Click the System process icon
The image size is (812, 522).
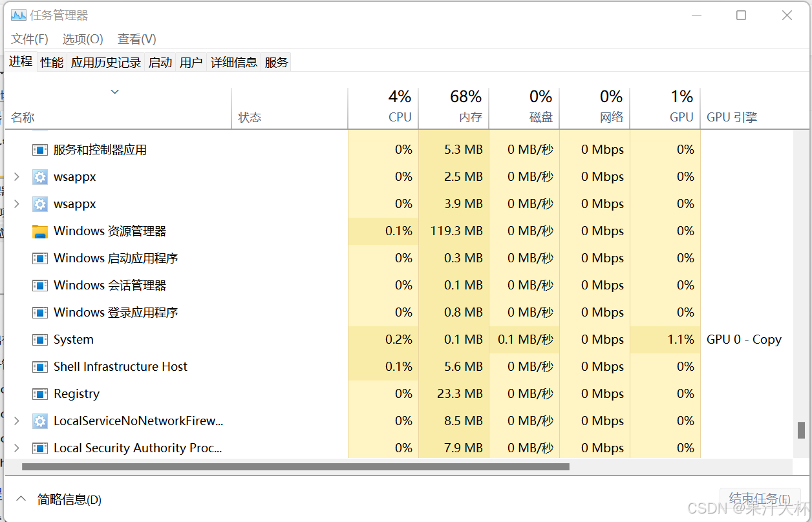pyautogui.click(x=40, y=340)
